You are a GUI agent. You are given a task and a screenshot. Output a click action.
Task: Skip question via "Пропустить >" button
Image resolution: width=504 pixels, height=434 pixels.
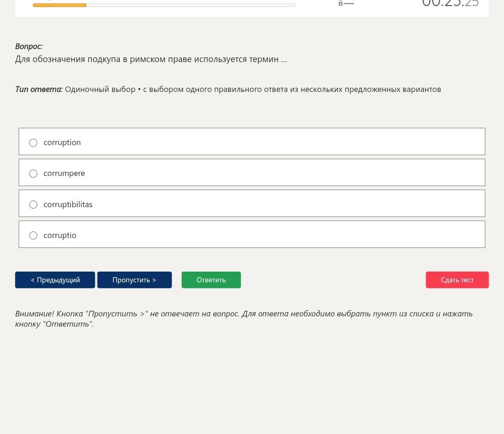[x=134, y=280]
